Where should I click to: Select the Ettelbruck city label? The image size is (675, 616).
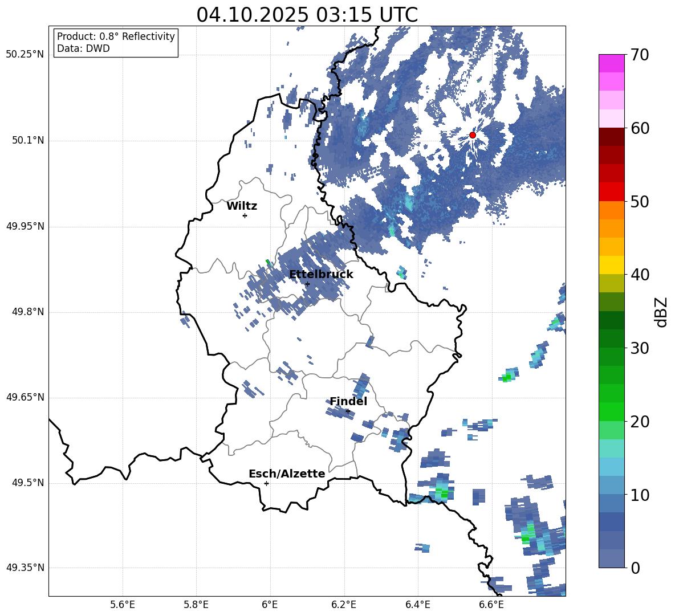[x=321, y=275]
